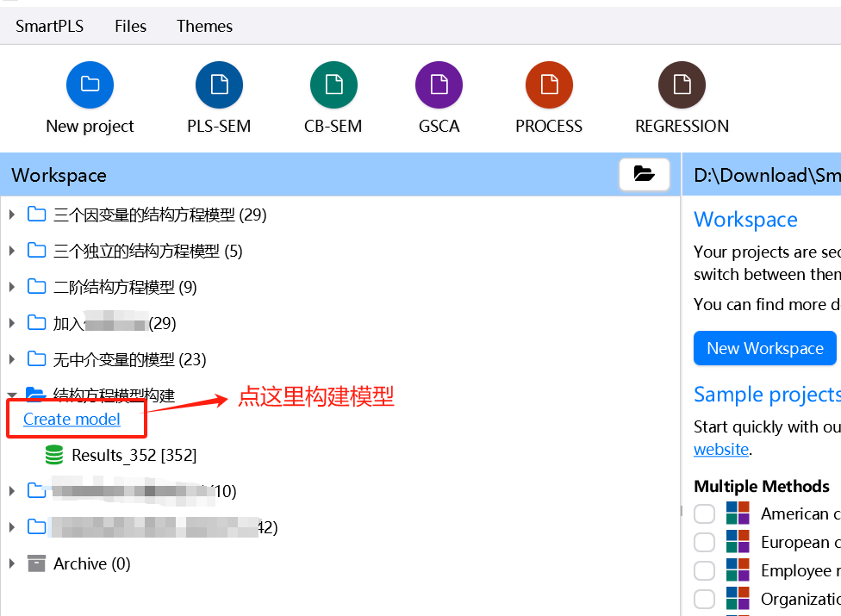Click the Sample projects heading

pos(767,395)
